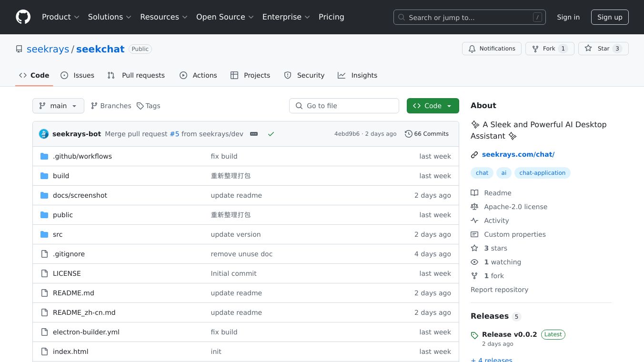Switch to the Issues tab
This screenshot has height=362, width=644.
click(x=78, y=75)
